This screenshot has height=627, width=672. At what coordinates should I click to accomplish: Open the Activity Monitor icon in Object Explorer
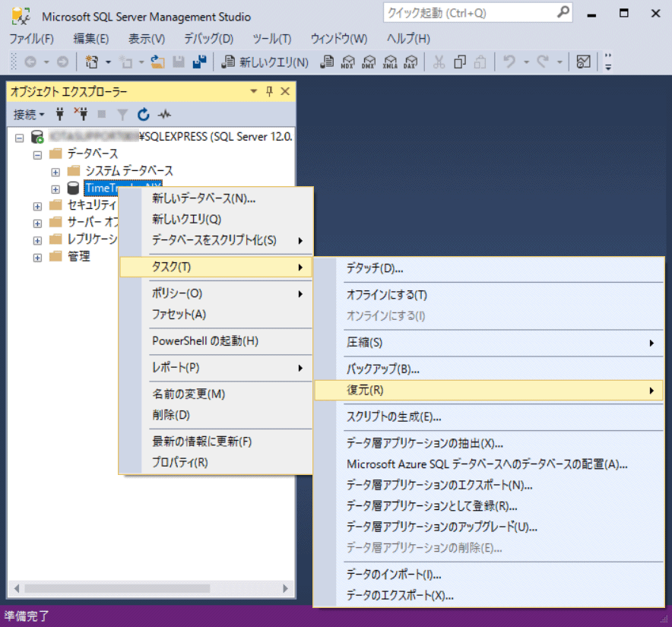[164, 115]
